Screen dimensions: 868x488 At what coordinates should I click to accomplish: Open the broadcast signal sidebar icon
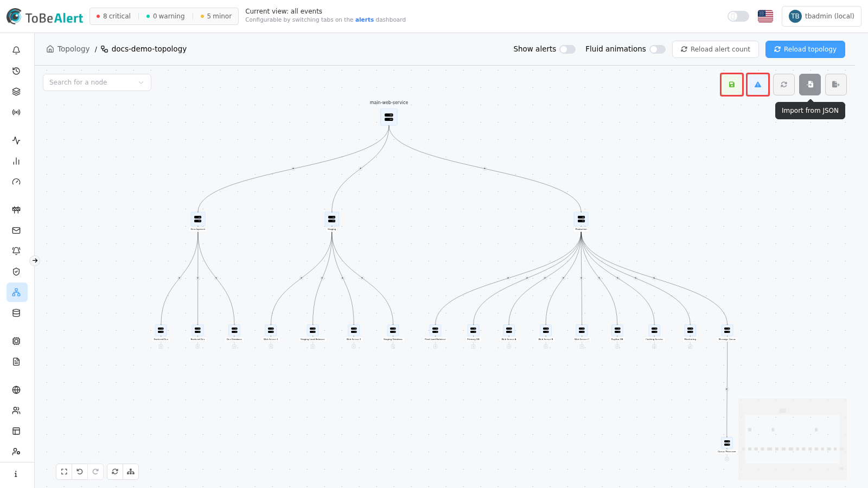point(16,112)
